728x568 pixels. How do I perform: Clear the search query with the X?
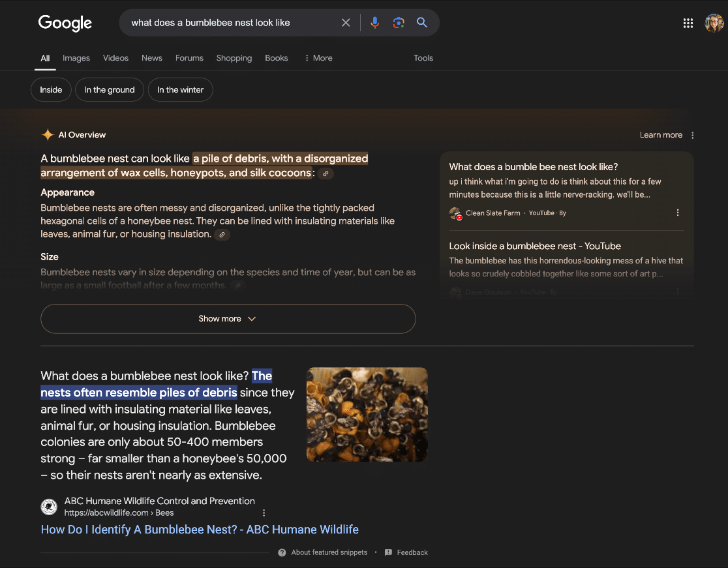346,22
